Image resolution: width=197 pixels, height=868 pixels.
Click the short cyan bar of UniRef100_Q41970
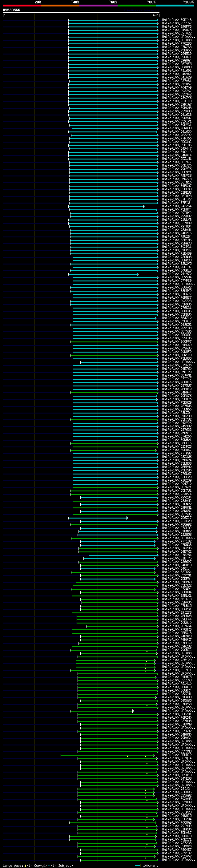point(104,274)
